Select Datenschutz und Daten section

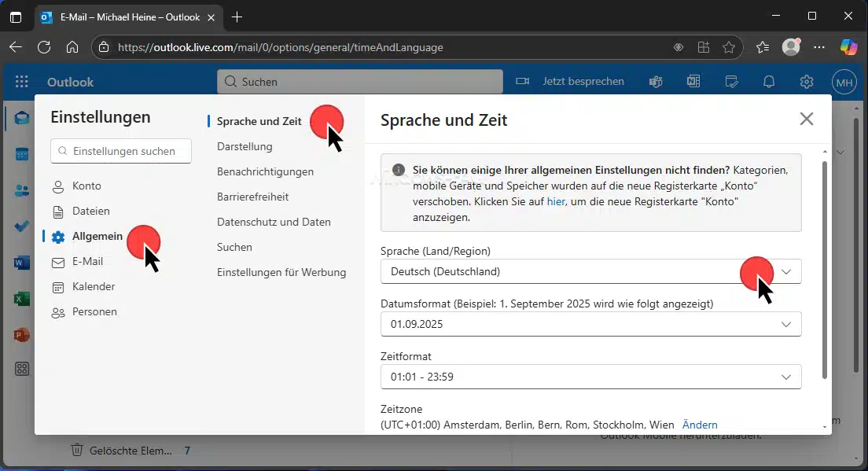(x=274, y=222)
